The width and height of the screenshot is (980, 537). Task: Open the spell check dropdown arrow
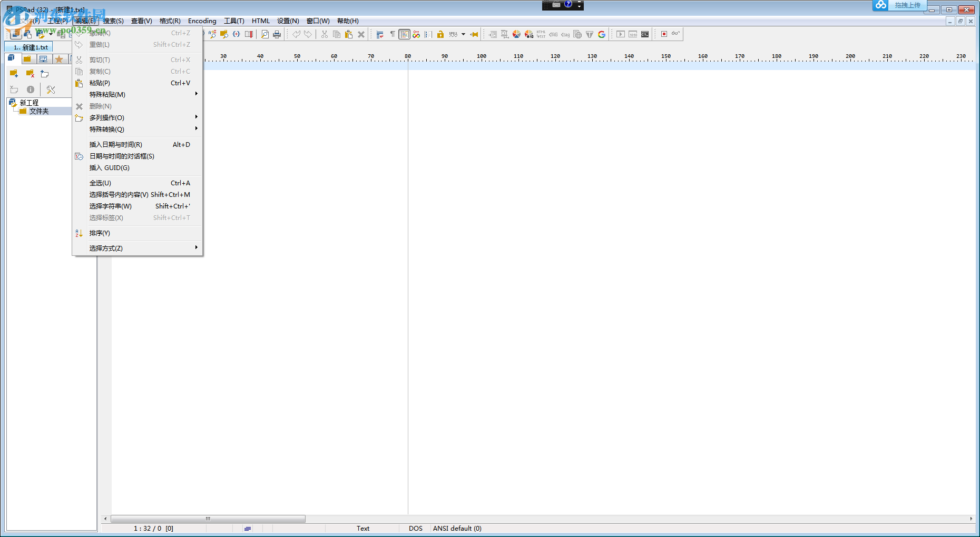pyautogui.click(x=463, y=34)
